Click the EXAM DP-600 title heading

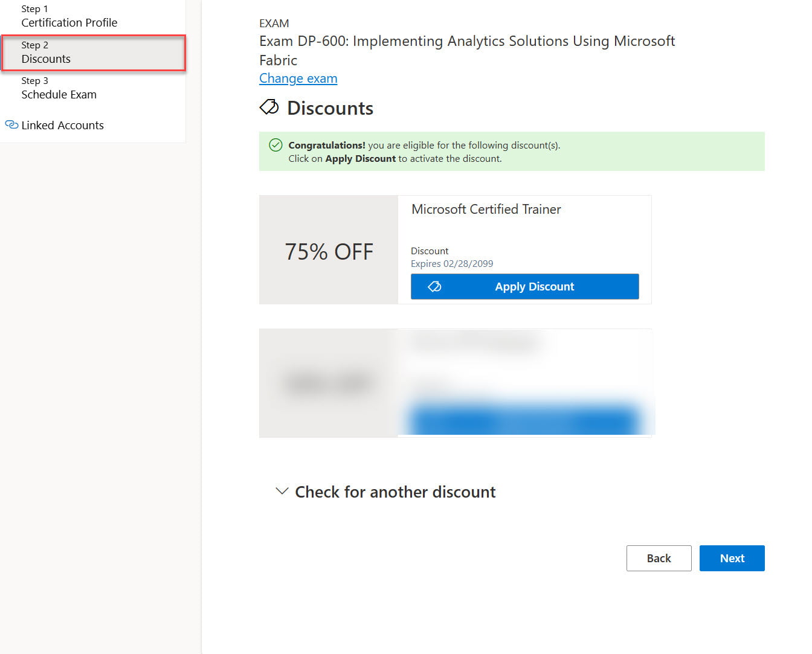pyautogui.click(x=467, y=50)
